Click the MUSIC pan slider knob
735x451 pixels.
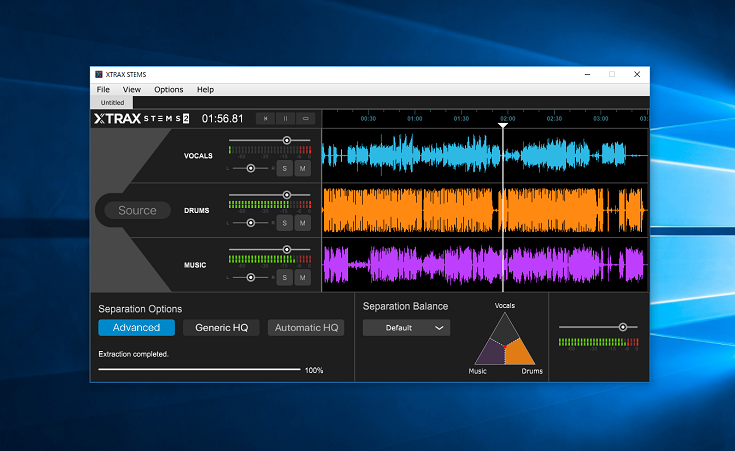(251, 278)
